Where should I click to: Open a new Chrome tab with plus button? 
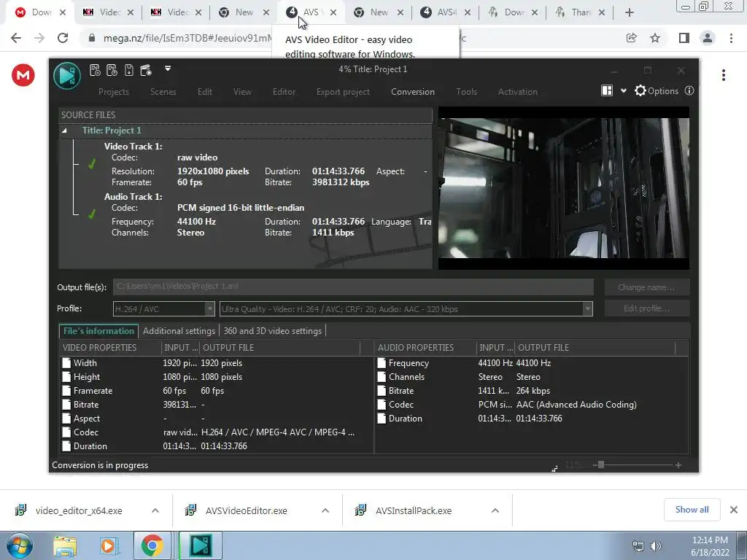point(630,12)
